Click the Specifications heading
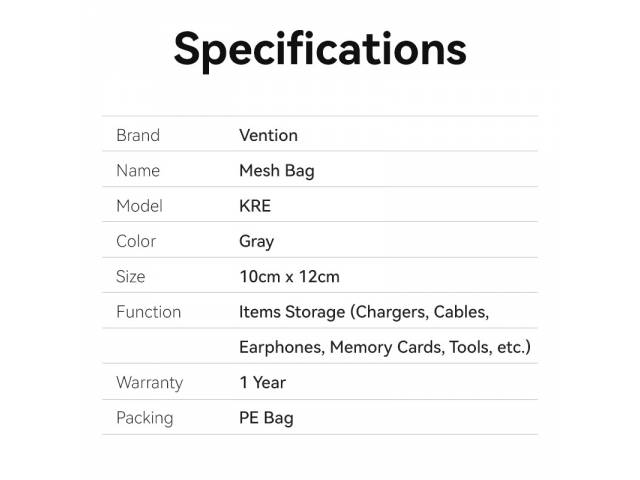Screen dimensions: 640x480 320,50
